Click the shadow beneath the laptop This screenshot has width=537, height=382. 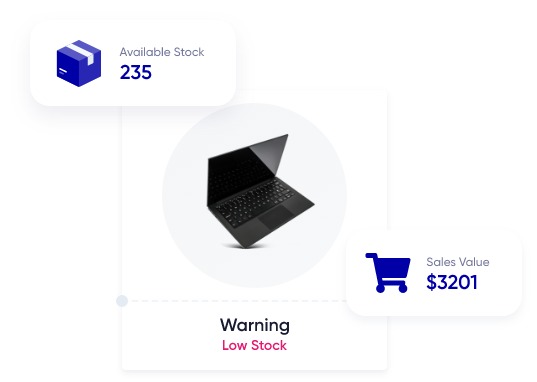[245, 246]
